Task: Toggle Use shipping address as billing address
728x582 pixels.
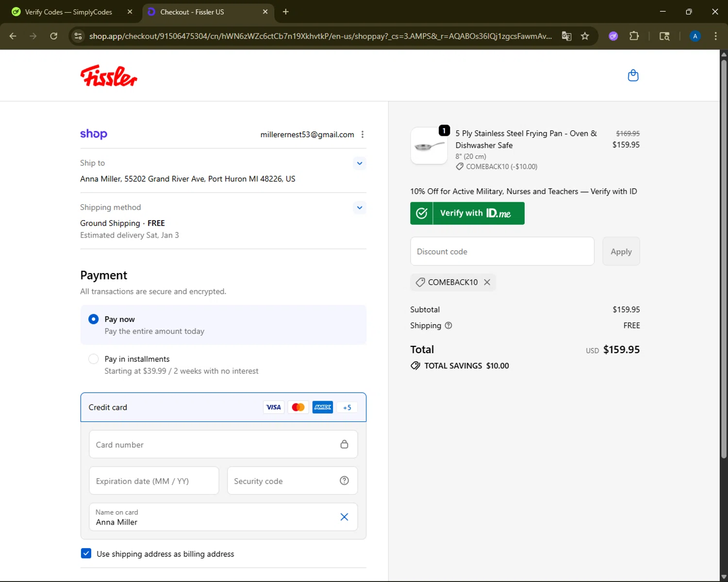Action: (x=86, y=553)
